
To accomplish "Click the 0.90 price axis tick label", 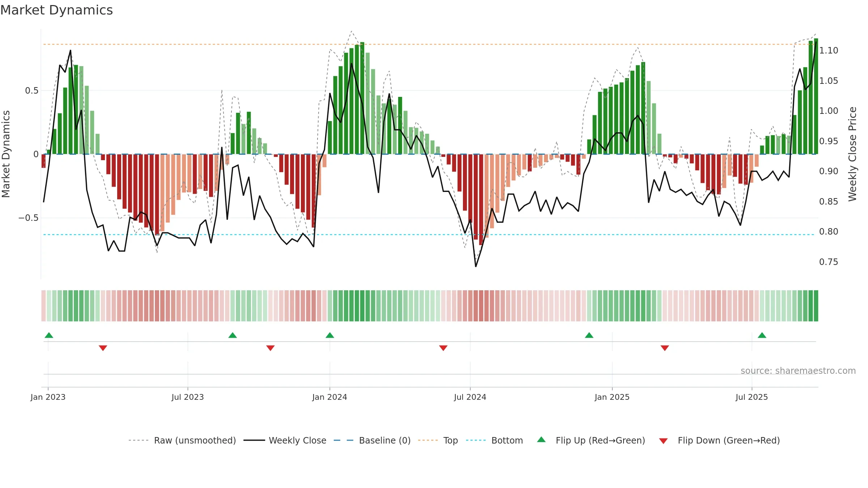I will (x=829, y=171).
